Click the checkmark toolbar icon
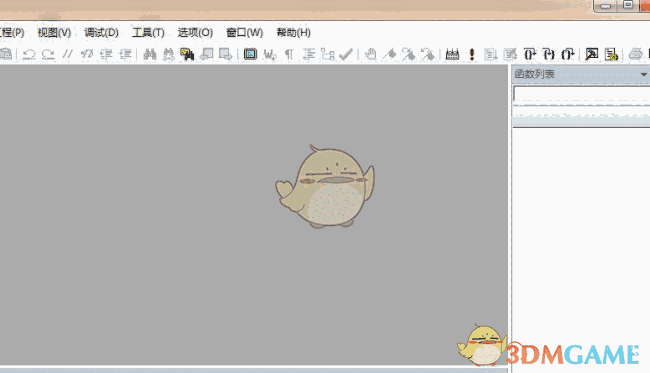 tap(346, 54)
